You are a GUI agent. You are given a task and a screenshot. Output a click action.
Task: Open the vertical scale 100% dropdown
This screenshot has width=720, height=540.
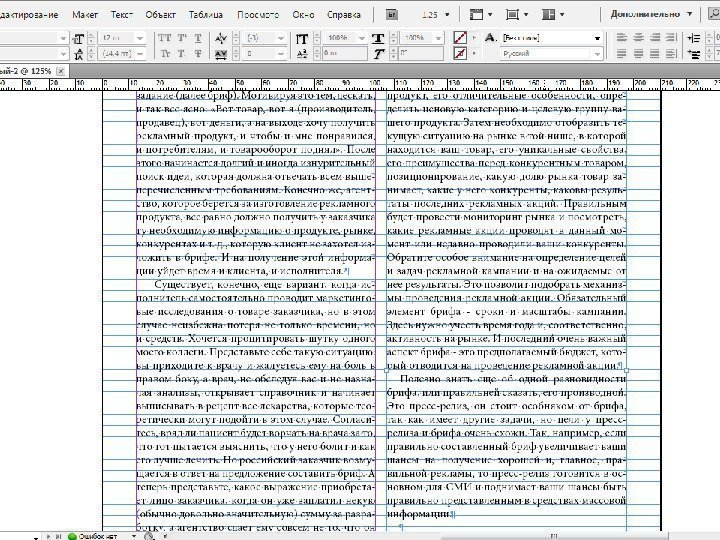tap(361, 39)
